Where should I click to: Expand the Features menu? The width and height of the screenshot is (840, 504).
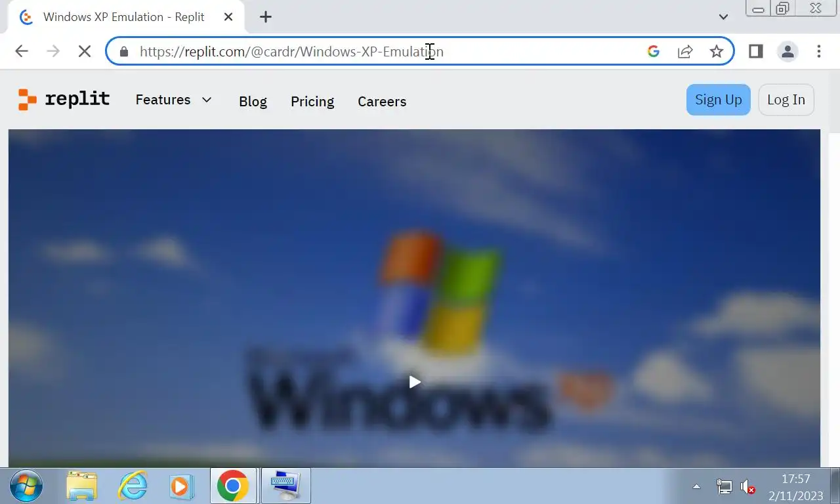point(174,100)
